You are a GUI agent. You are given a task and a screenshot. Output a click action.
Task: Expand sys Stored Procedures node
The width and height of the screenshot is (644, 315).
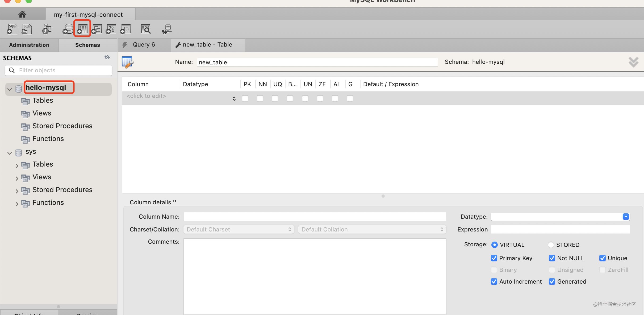click(x=17, y=191)
